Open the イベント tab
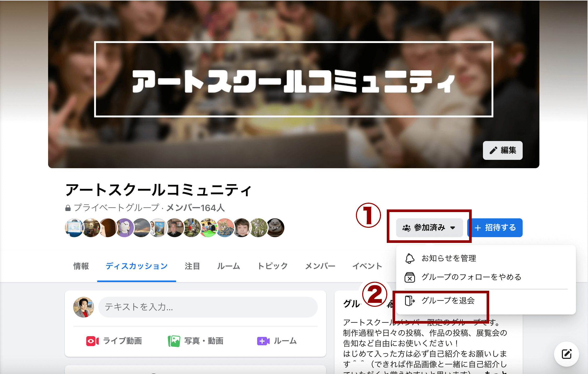Screen dimensions: 588x374 coord(367,266)
